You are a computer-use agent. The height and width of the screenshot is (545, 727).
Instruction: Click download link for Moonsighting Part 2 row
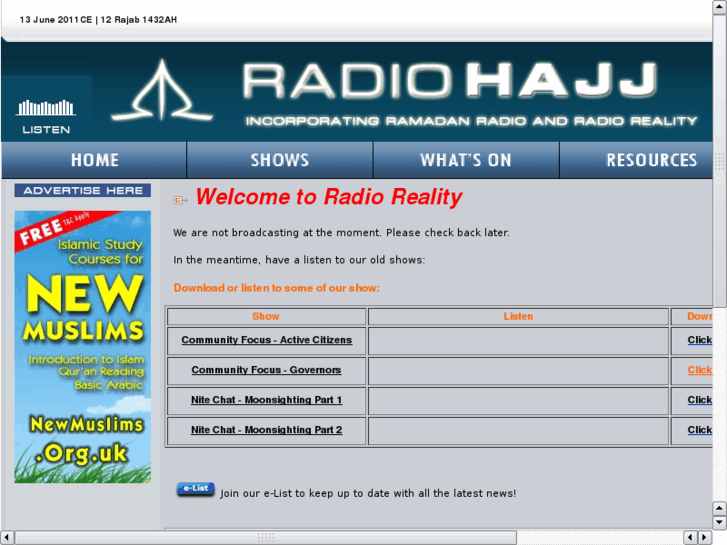[700, 430]
